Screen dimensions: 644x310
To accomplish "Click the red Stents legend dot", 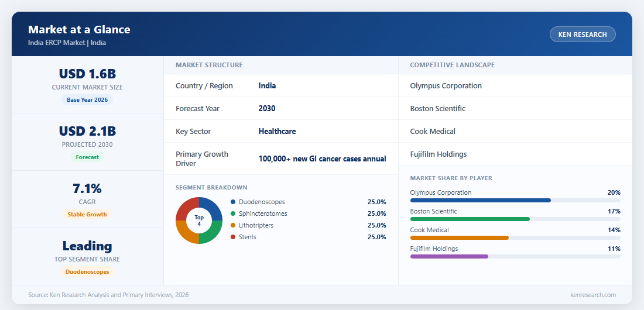I will (x=233, y=237).
